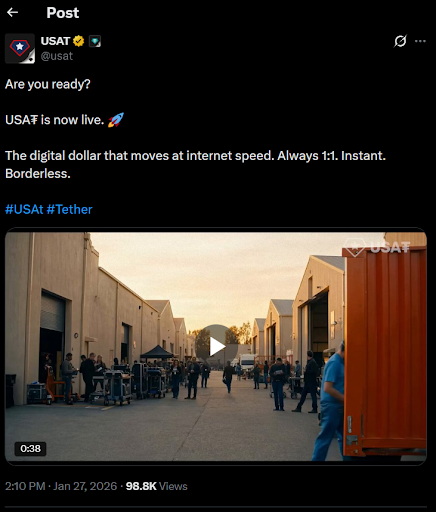
Task: Open the USAT profile avatar
Action: (20, 49)
